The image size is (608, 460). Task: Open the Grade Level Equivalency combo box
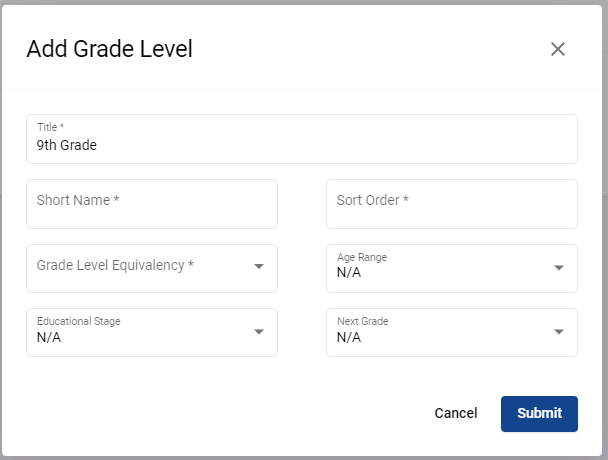[152, 268]
